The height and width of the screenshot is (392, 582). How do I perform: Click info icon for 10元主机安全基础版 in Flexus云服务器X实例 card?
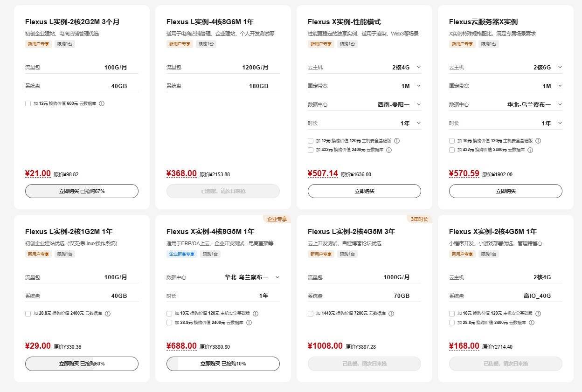coord(538,141)
